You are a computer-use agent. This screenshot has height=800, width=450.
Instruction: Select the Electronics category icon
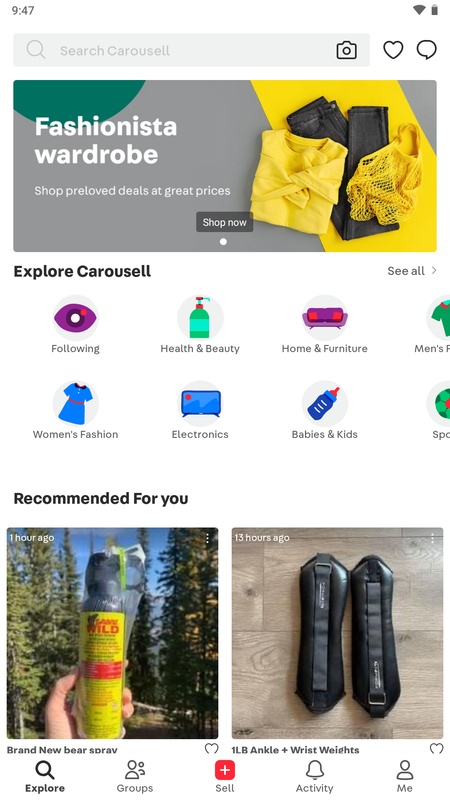(x=200, y=404)
